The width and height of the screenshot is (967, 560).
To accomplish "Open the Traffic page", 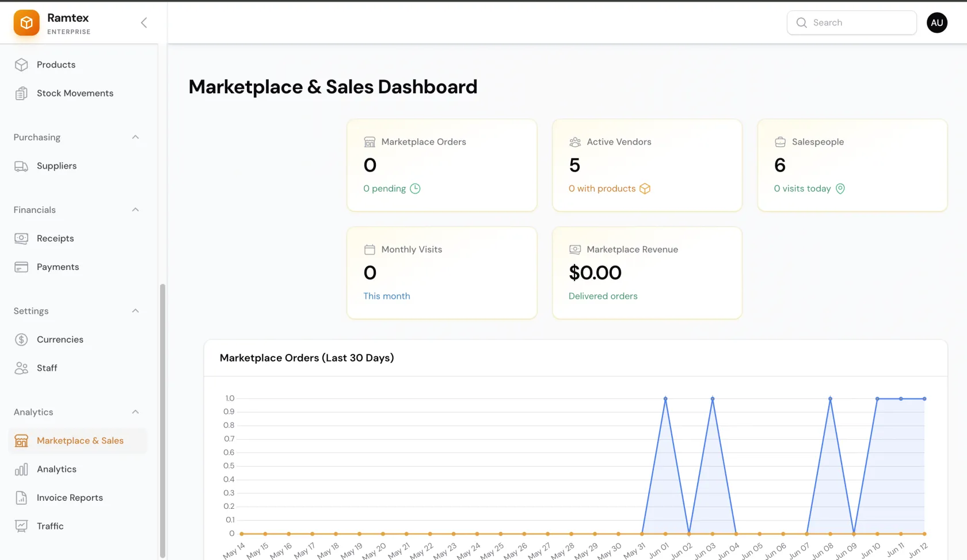I will pyautogui.click(x=78, y=526).
